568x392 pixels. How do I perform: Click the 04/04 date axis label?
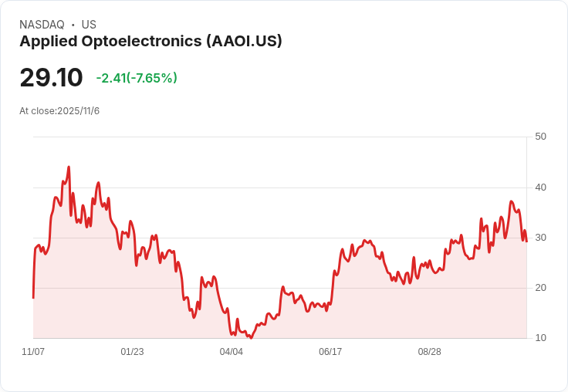pyautogui.click(x=231, y=351)
